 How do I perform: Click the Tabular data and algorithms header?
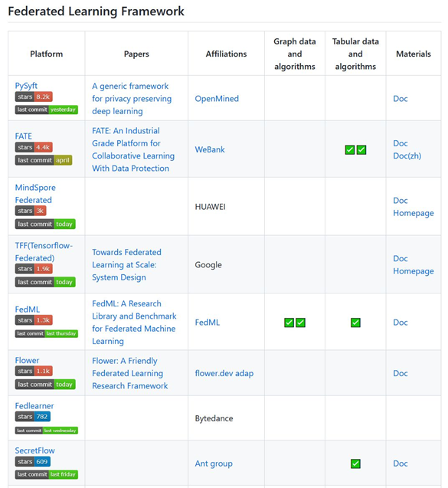click(355, 54)
